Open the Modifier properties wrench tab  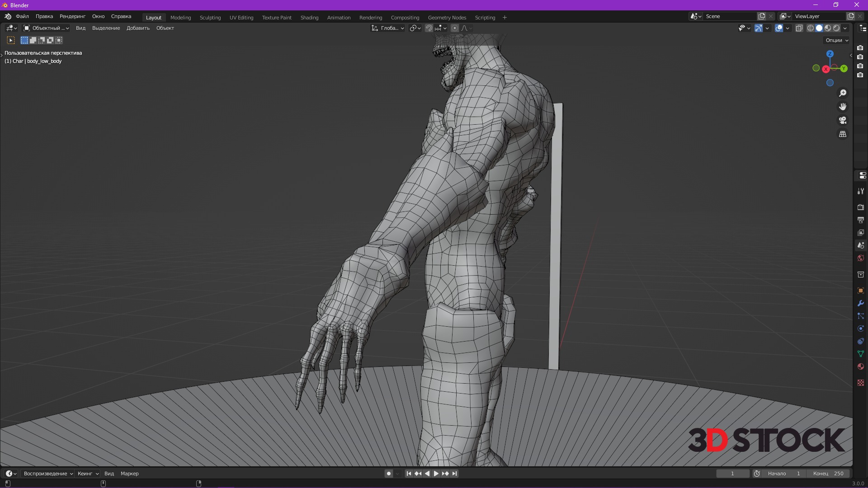[x=860, y=303]
